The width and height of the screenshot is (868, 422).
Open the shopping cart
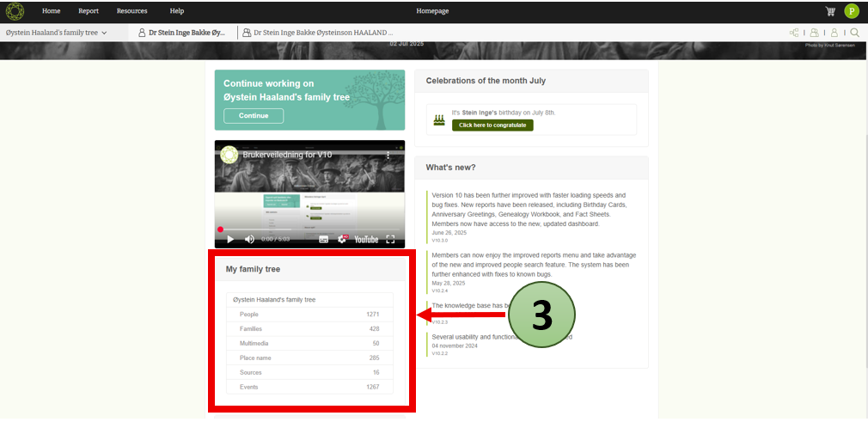829,11
